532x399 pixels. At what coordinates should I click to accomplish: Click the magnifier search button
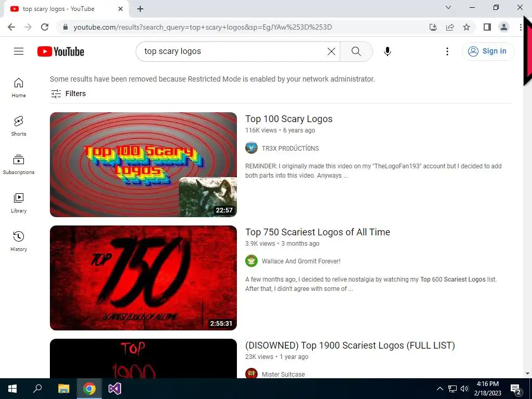tap(356, 51)
